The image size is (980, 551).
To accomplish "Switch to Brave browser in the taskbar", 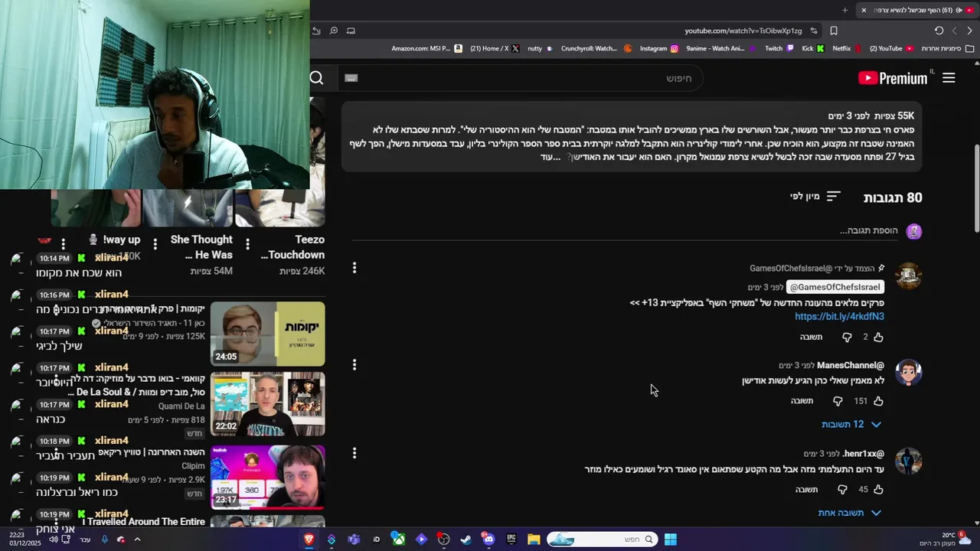I will click(x=309, y=540).
